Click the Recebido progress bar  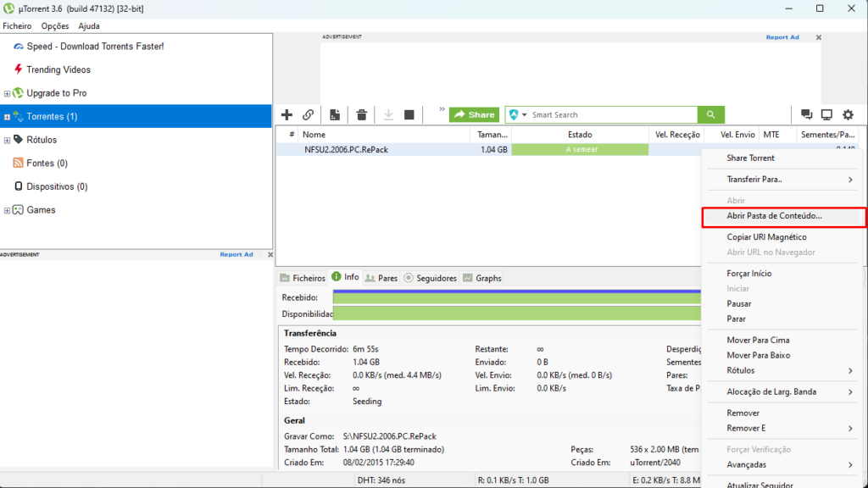tap(517, 297)
